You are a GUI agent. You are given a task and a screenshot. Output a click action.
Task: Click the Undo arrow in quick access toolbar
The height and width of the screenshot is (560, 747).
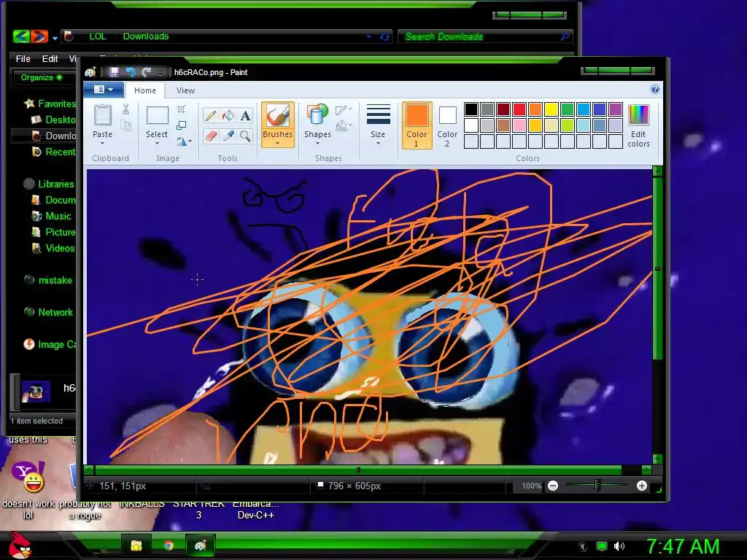130,72
